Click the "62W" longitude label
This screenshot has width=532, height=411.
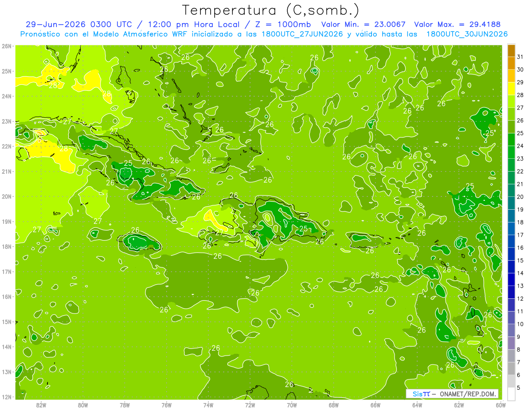[x=459, y=405]
